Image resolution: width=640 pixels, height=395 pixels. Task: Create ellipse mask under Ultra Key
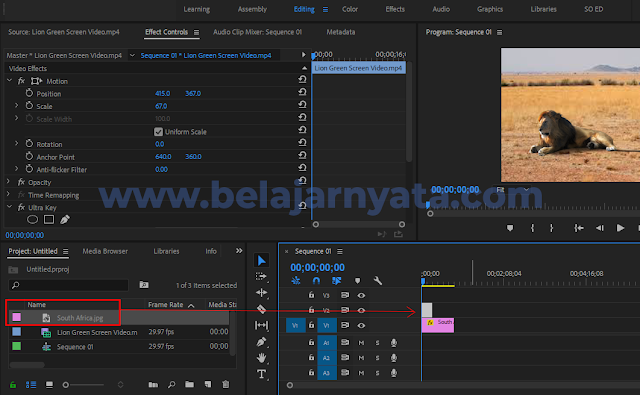click(32, 220)
